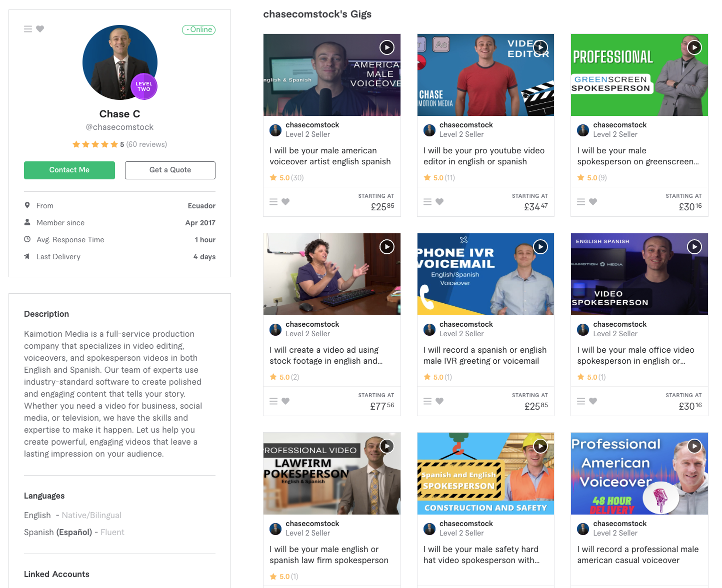Viewport: 722px width, 588px height.
Task: Favorite the pro youtube video editor gig
Action: coord(439,202)
